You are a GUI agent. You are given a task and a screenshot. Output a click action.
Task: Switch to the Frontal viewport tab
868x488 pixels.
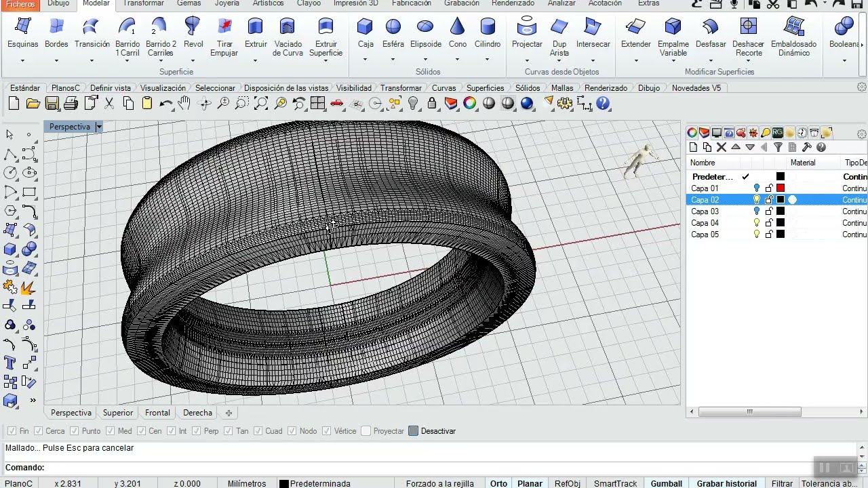(157, 413)
